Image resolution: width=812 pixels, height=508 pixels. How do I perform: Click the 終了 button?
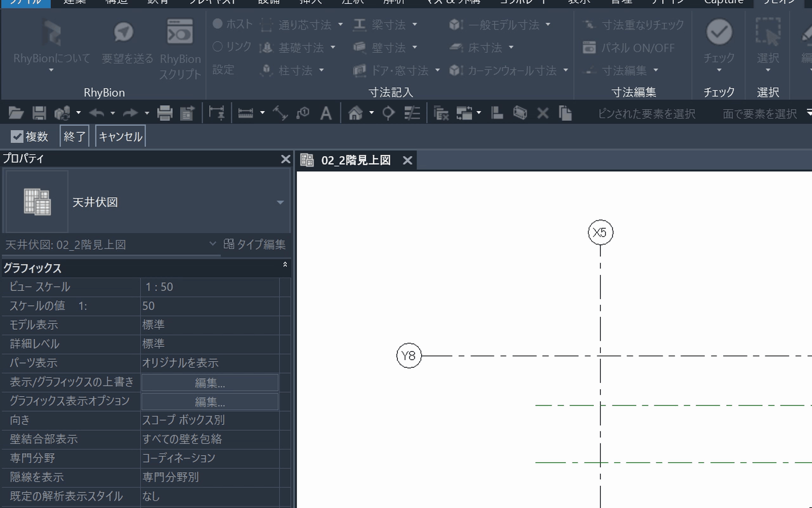click(75, 136)
